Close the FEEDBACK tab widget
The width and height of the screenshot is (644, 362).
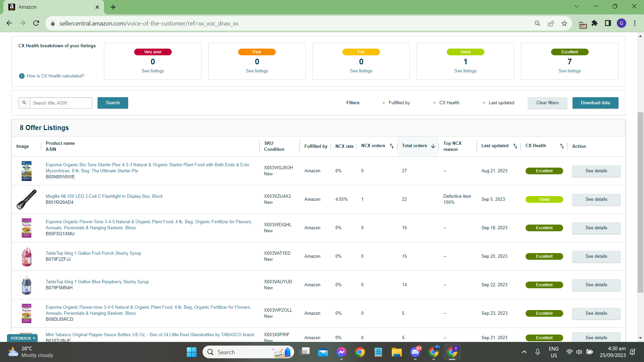click(x=34, y=338)
